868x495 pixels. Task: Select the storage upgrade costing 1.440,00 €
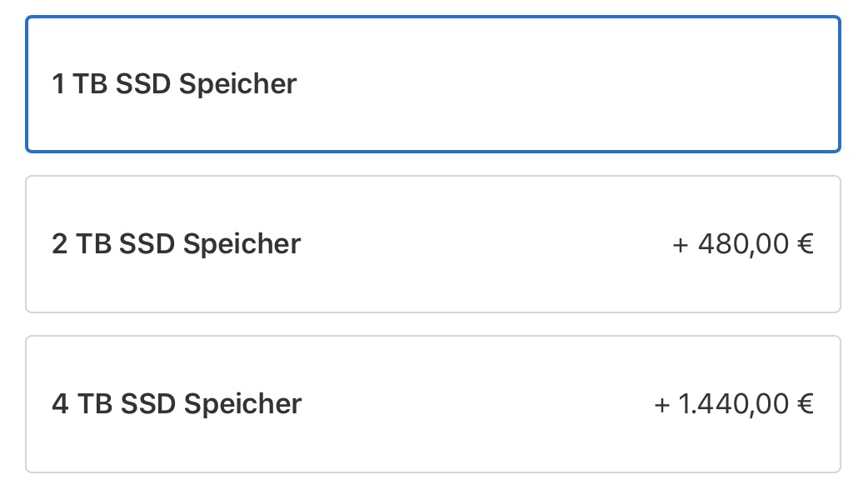433,404
